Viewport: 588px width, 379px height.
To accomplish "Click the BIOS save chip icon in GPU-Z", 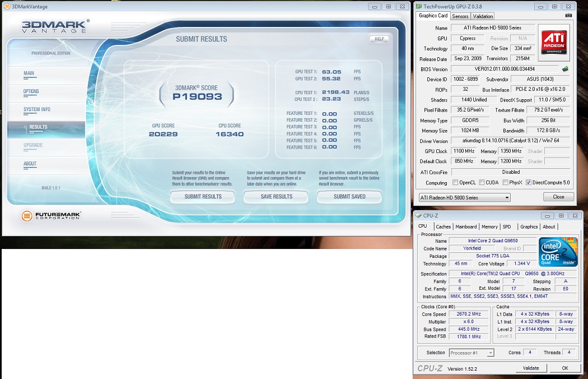I will [x=565, y=69].
